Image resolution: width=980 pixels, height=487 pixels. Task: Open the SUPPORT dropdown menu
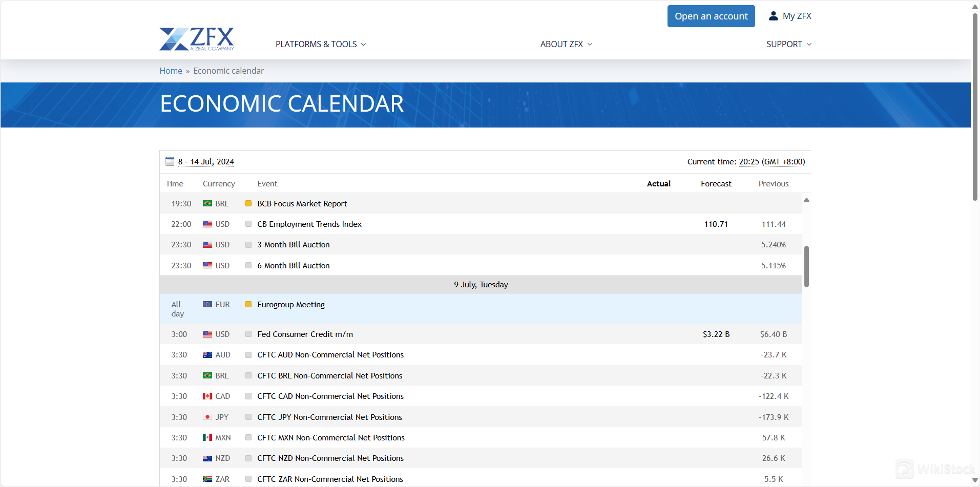coord(788,44)
